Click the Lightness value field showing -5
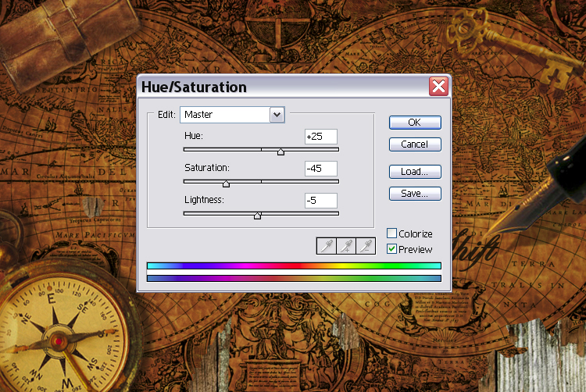Image resolution: width=586 pixels, height=392 pixels. coord(320,201)
